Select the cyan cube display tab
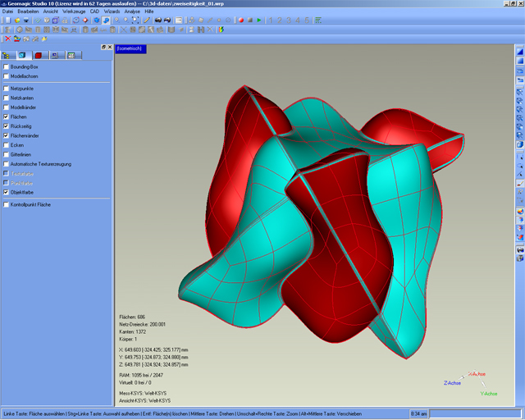 (23, 55)
